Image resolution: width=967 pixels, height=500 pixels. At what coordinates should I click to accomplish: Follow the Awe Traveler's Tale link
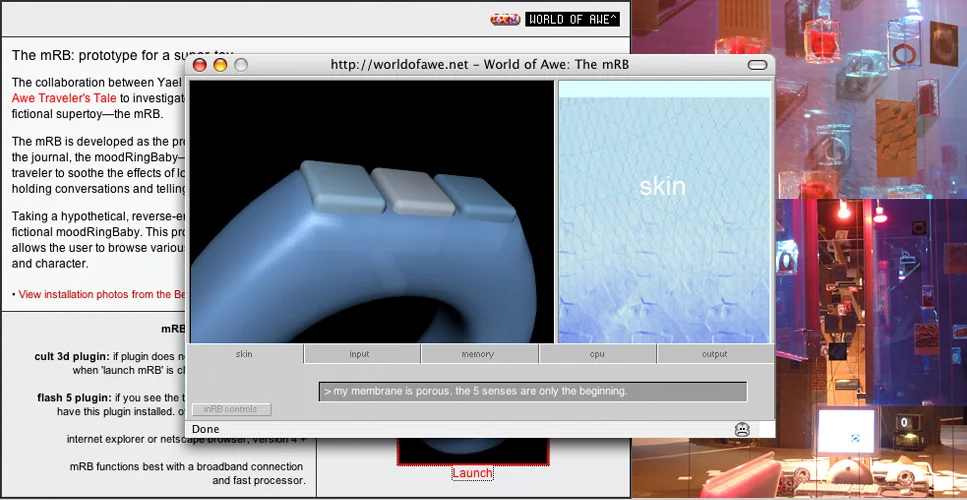tap(64, 97)
